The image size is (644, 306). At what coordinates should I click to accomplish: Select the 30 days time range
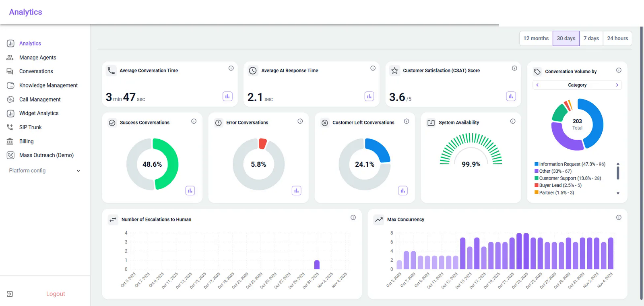click(x=566, y=38)
